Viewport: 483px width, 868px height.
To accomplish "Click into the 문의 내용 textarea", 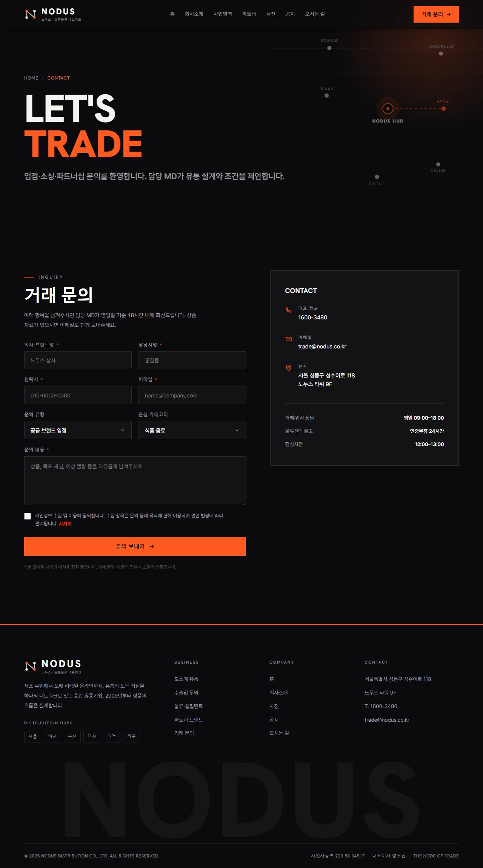I will click(135, 481).
